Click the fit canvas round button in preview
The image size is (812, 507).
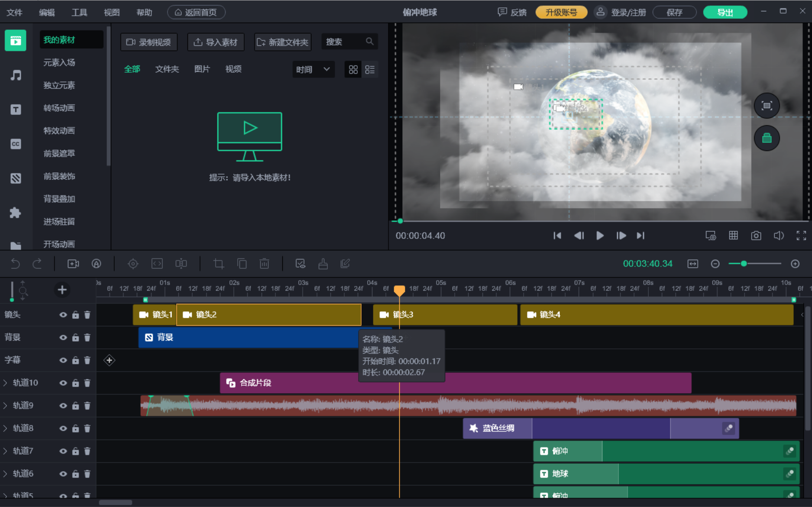pos(767,106)
